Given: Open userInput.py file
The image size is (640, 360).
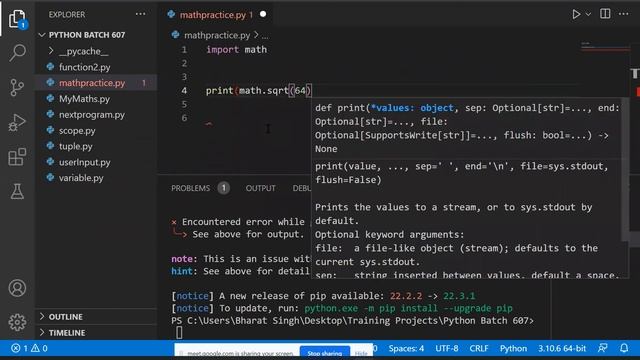Looking at the screenshot, I should pos(84,162).
